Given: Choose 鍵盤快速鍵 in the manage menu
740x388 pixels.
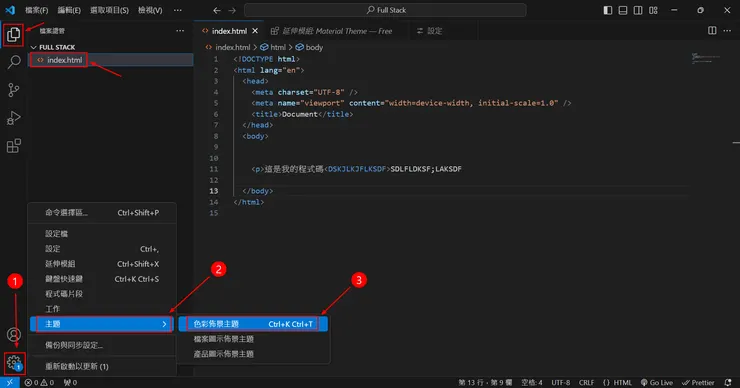Looking at the screenshot, I should (102, 279).
